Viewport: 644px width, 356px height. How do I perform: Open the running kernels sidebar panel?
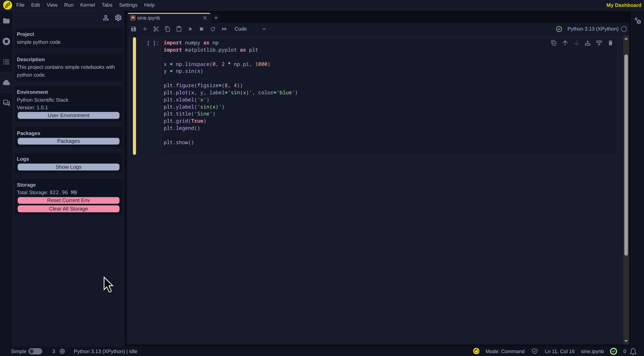[x=6, y=41]
